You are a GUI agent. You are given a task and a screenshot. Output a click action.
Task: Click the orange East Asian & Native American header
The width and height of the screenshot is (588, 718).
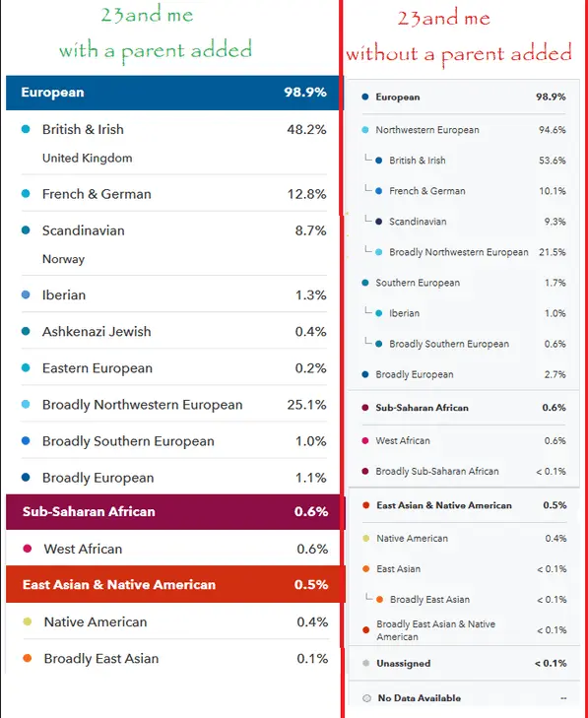[174, 585]
